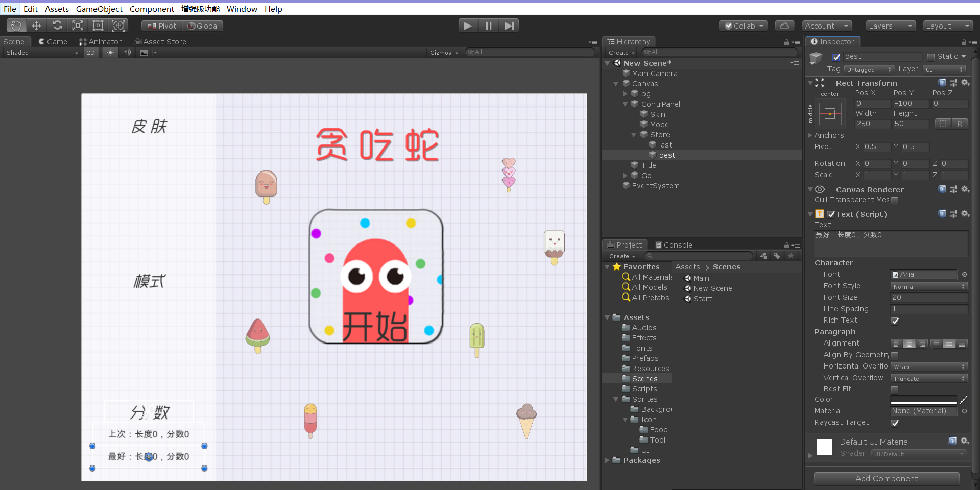Toggle the 2D scene view mode
980x490 pixels.
(91, 52)
